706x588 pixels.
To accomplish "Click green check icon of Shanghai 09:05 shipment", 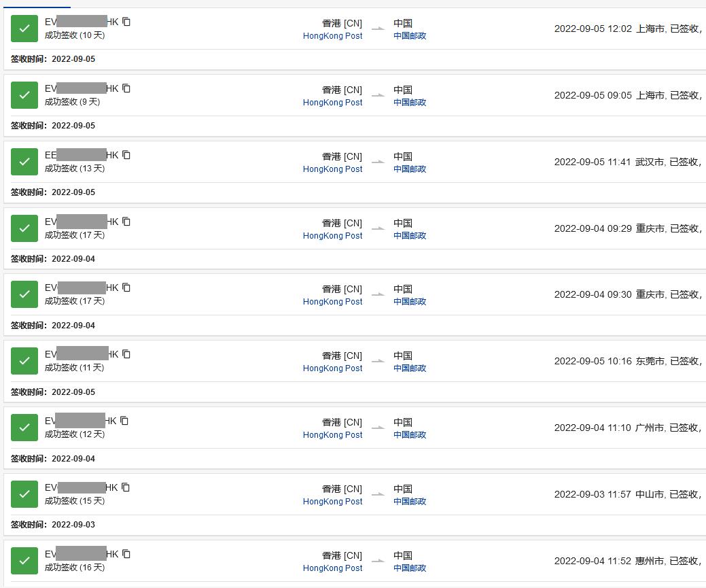I will tap(24, 95).
